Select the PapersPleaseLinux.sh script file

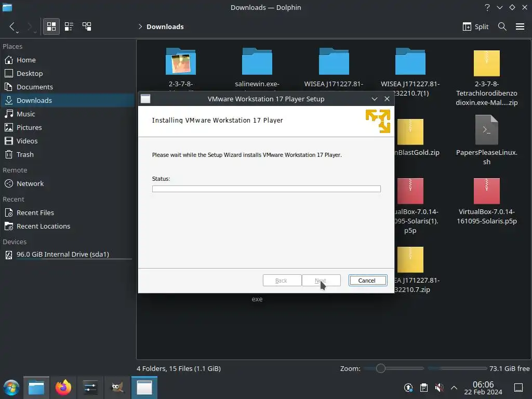(486, 130)
